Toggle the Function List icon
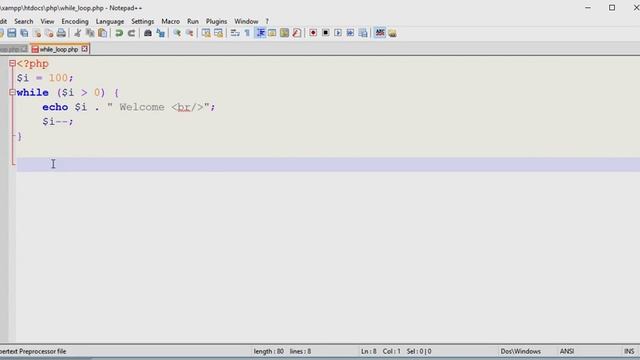Image resolution: width=640 pixels, height=360 pixels. pyautogui.click(x=297, y=33)
